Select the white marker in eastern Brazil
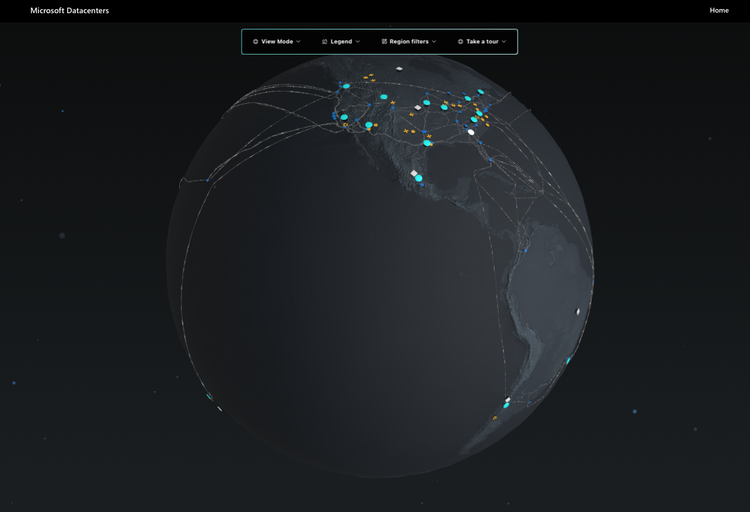Screen dimensions: 750x512 (578, 312)
